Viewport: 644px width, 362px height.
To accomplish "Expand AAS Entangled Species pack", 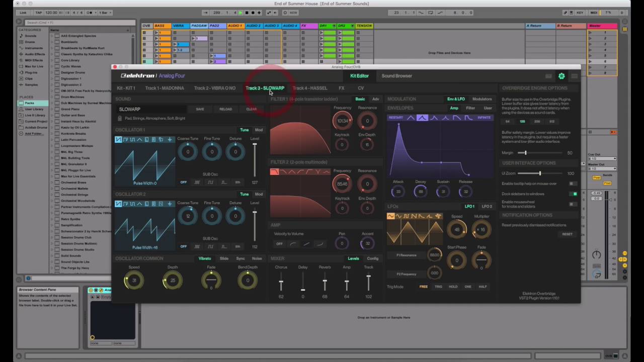I will 52,36.
